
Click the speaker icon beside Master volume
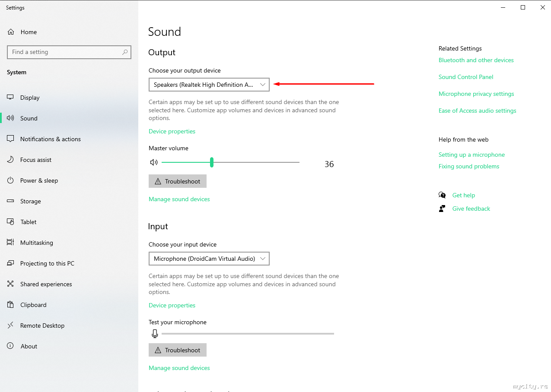coord(154,162)
